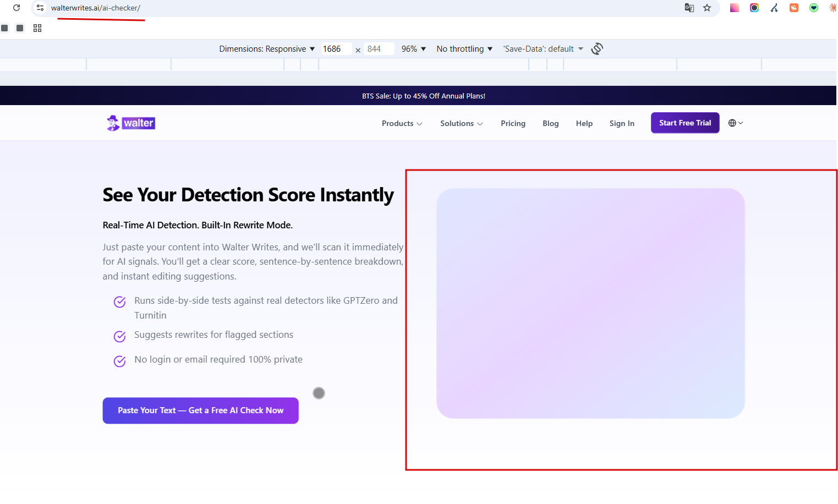
Task: Open the globe language selector
Action: coord(736,123)
